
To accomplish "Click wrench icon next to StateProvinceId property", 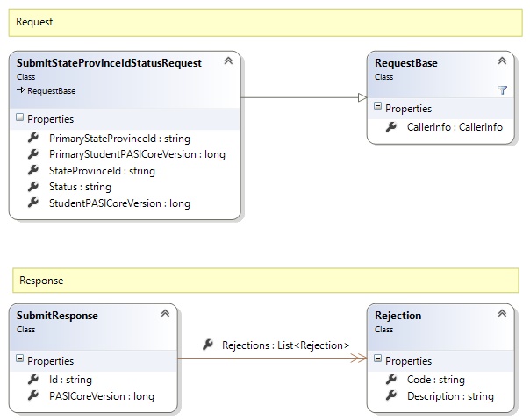I will (x=33, y=171).
